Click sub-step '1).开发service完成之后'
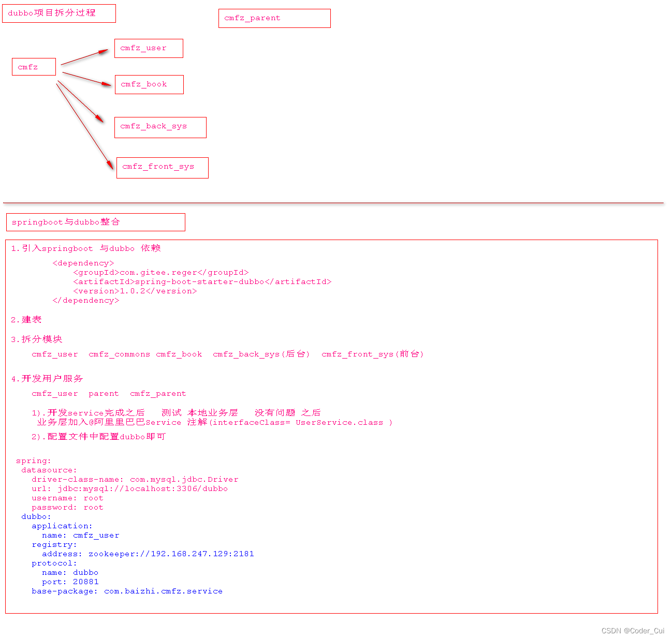 point(89,413)
